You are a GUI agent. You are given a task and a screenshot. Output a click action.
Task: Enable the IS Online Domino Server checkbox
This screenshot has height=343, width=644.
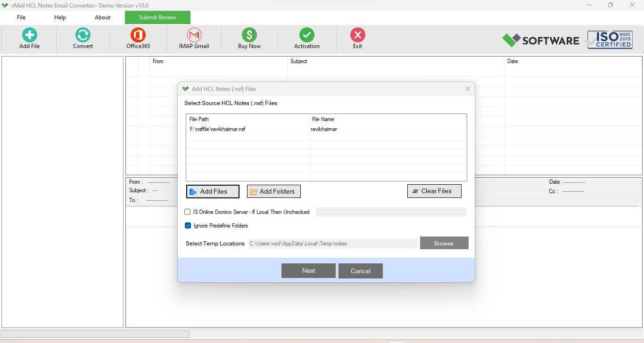coord(188,212)
